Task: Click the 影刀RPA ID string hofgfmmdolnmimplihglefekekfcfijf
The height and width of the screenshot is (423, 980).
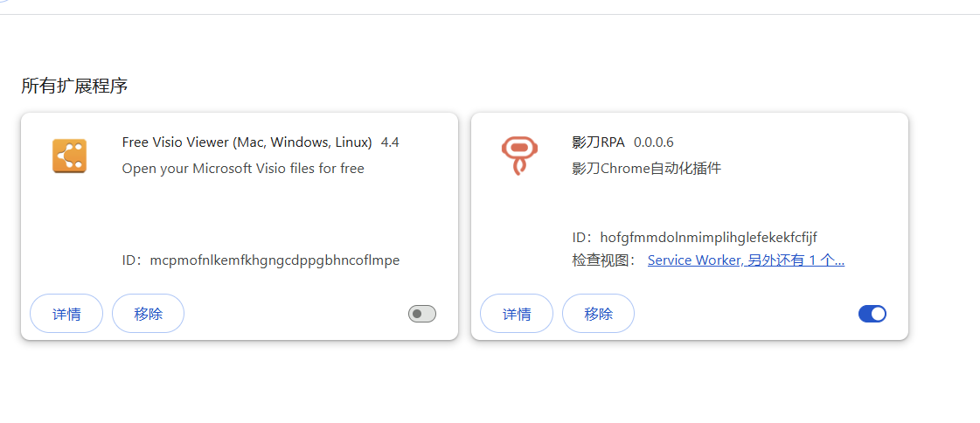Action: 708,238
